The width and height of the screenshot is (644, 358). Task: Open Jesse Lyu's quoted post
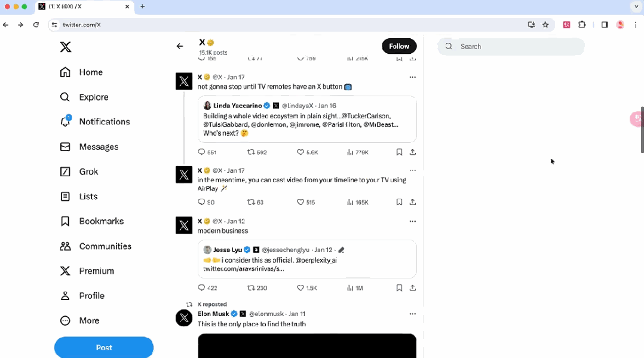coord(307,259)
